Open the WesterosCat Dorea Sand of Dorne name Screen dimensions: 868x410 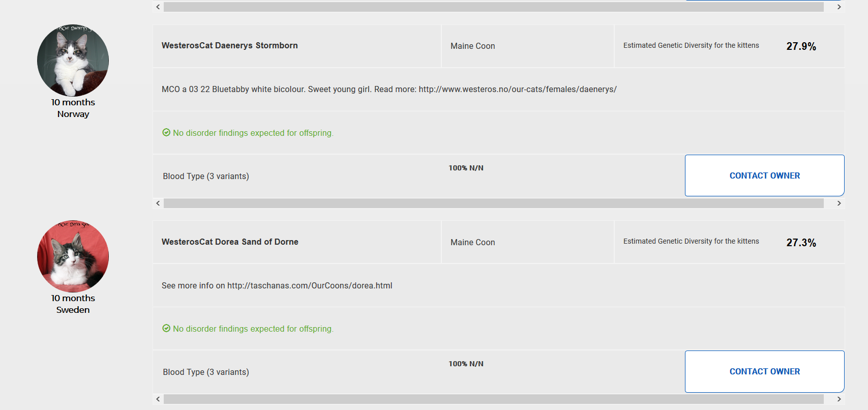(x=230, y=242)
